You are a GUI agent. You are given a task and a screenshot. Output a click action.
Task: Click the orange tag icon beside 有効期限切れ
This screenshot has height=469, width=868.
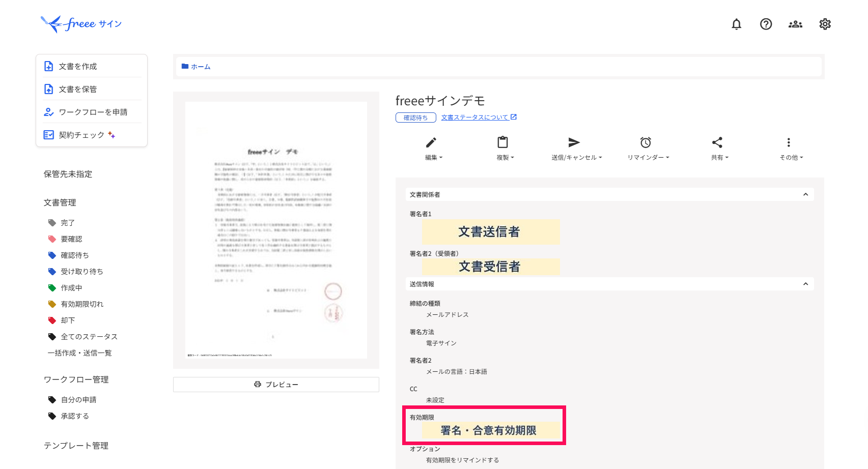(52, 304)
